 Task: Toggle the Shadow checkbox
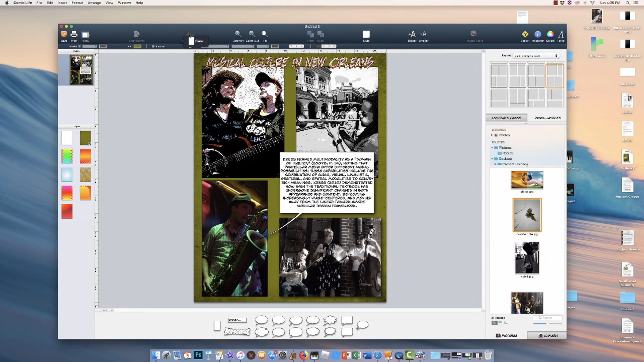click(x=153, y=46)
